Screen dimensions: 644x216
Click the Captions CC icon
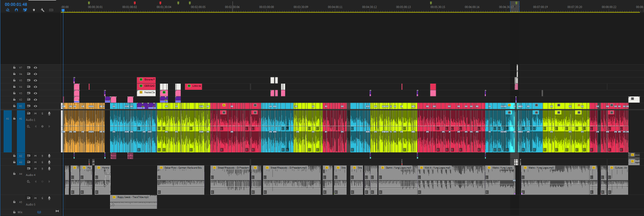(x=51, y=10)
